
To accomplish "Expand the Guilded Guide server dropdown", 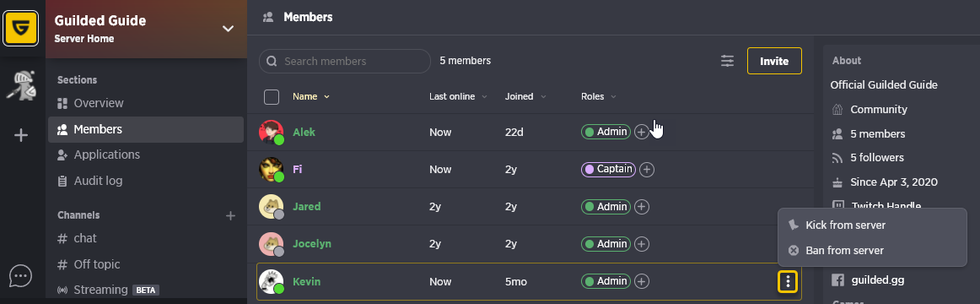I will (x=228, y=29).
